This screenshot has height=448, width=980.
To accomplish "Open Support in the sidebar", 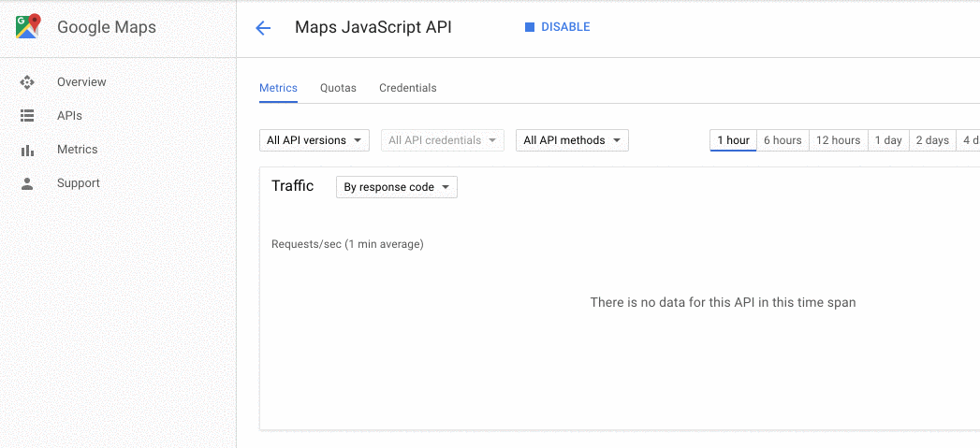I will [78, 183].
